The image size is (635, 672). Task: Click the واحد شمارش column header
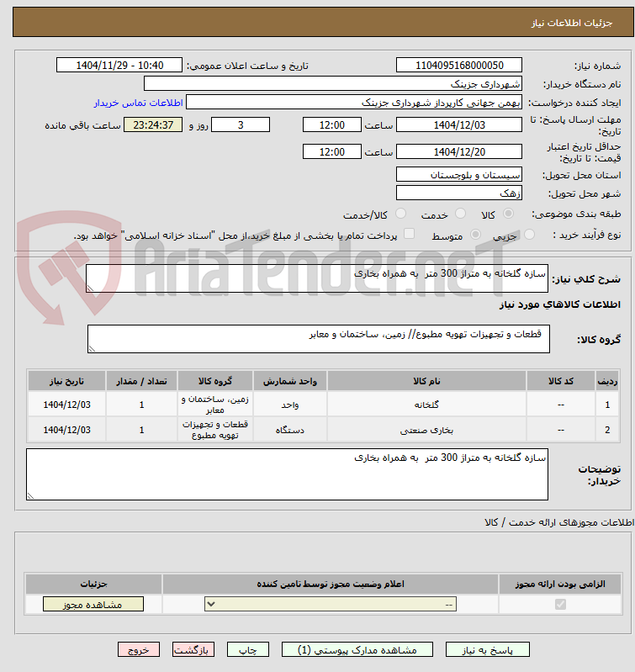(x=290, y=381)
